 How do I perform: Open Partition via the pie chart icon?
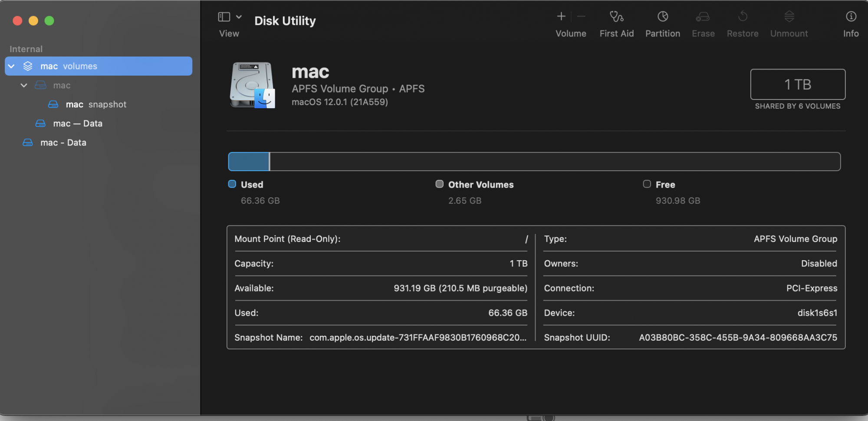coord(663,17)
